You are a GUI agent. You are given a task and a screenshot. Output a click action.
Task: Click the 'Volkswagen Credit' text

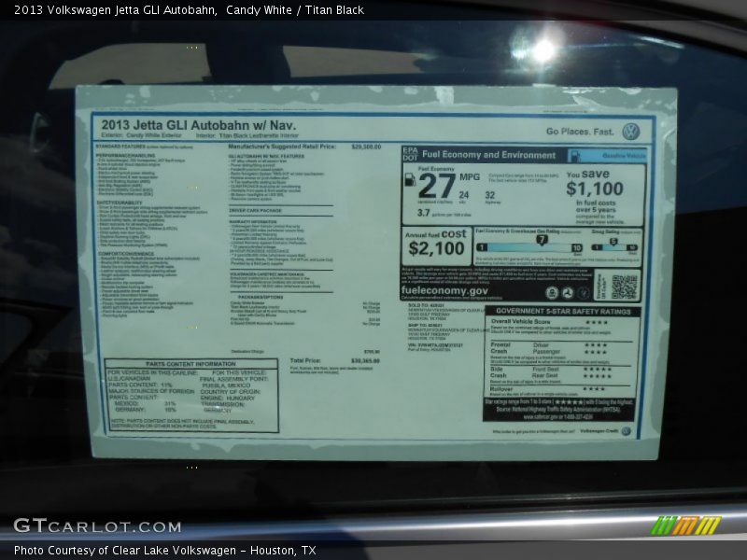pos(599,431)
